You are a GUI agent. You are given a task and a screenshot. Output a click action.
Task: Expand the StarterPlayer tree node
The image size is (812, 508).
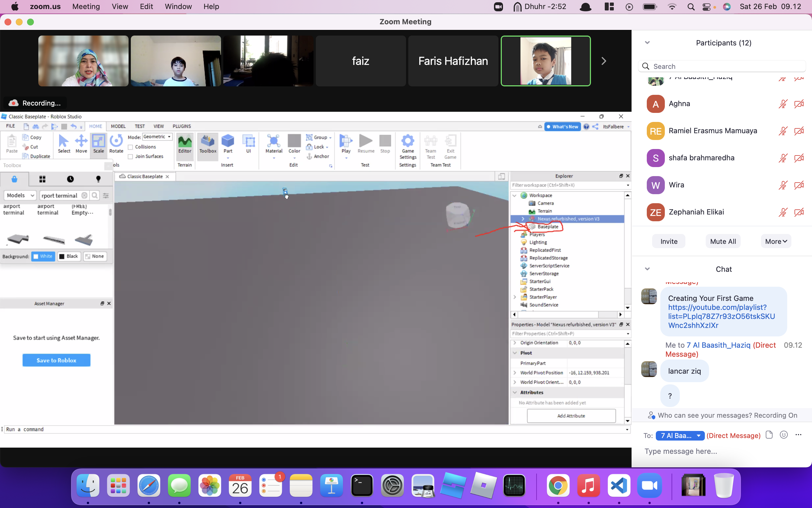514,297
